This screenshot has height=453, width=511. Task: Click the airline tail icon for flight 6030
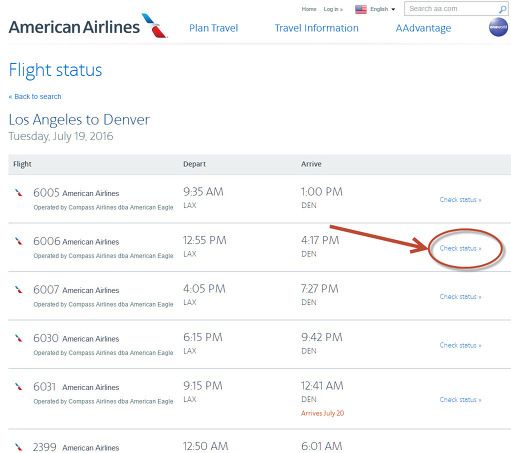pyautogui.click(x=19, y=338)
